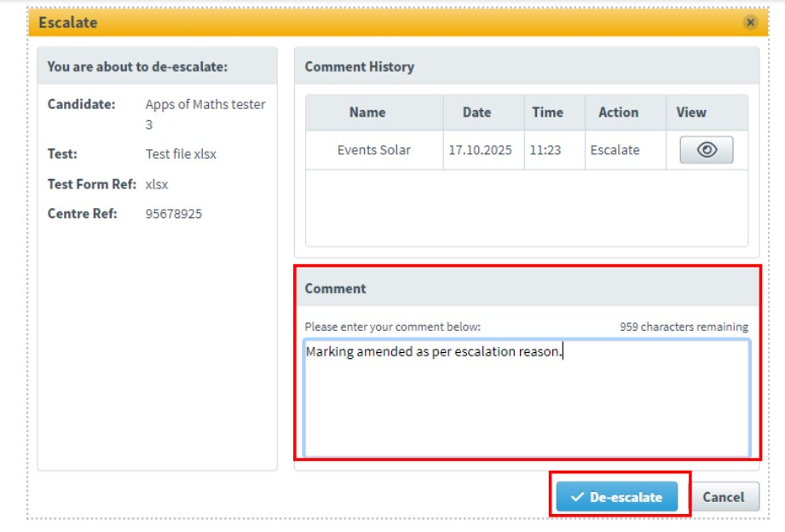Click the Cancel button
Image resolution: width=785 pixels, height=532 pixels.
coord(724,497)
